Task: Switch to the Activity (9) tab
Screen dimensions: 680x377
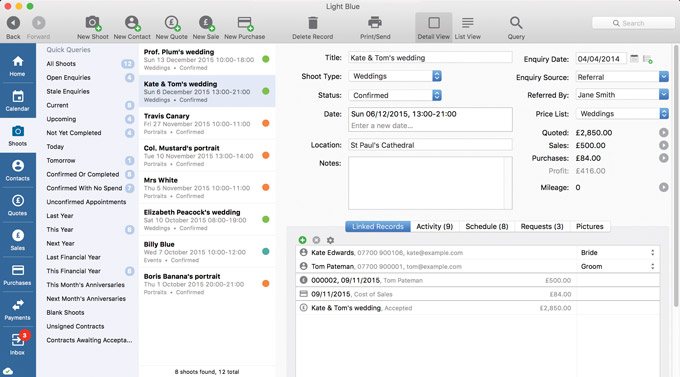Action: pos(435,226)
